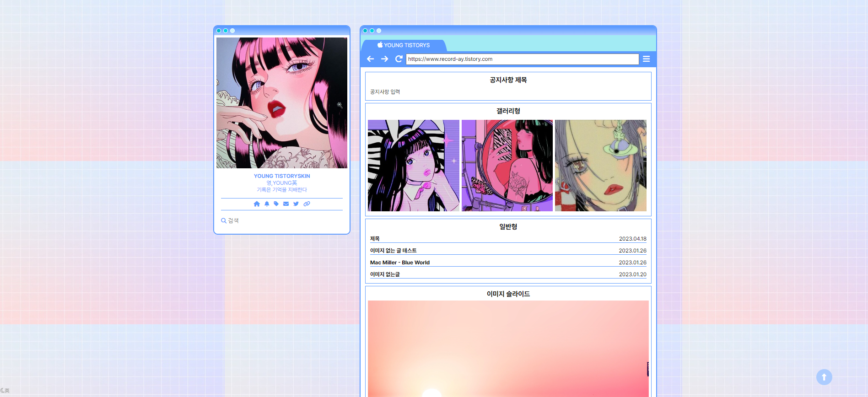
Task: Click the 공지사항 제목 notice heading
Action: tap(508, 80)
